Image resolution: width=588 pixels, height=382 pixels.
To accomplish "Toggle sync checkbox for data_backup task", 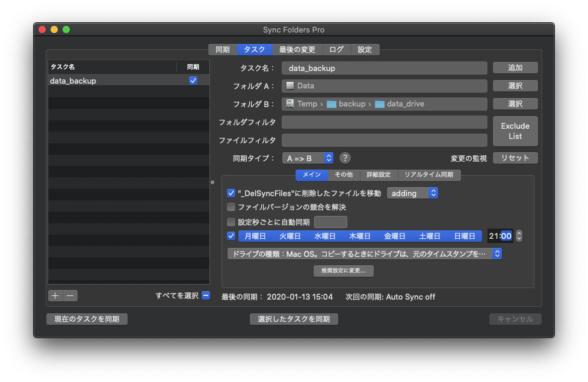I will 193,81.
